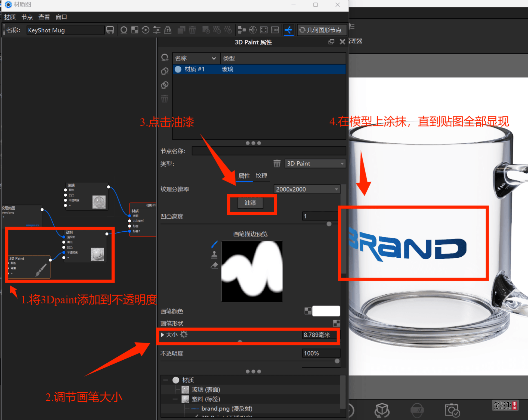528x420 pixels.
Task: Select the eraser tool icon
Action: (214, 265)
